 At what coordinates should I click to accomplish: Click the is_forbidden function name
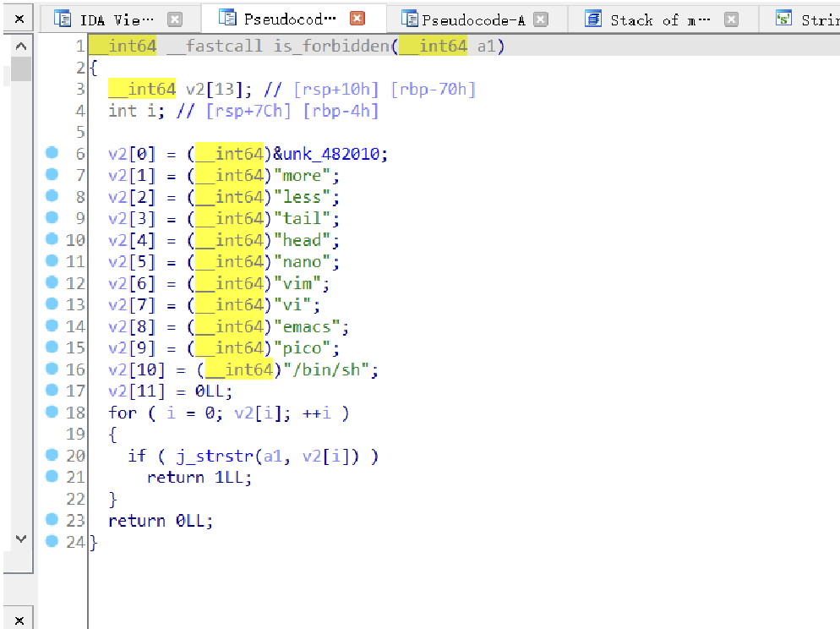point(330,46)
